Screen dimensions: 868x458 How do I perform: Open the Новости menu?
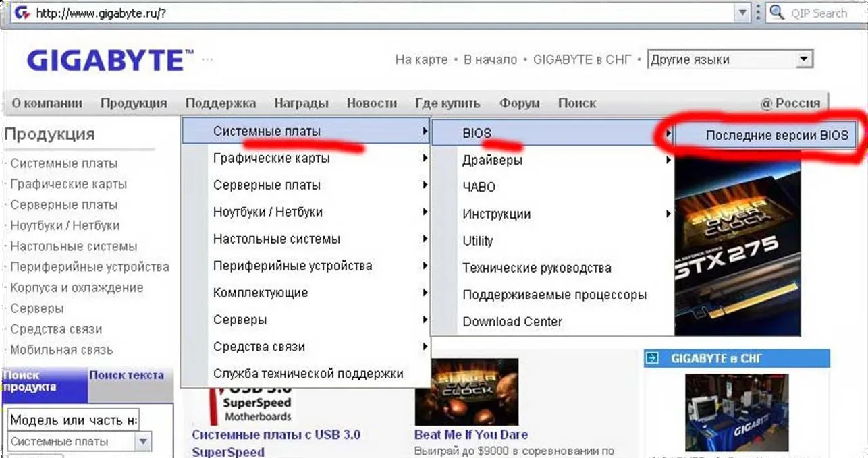point(372,103)
